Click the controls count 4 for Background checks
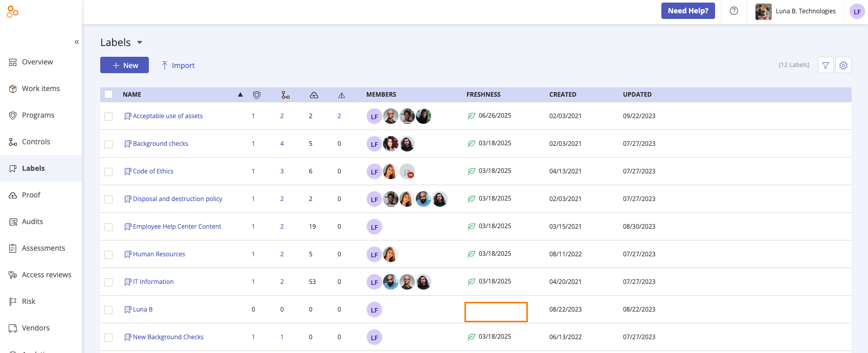 click(282, 144)
